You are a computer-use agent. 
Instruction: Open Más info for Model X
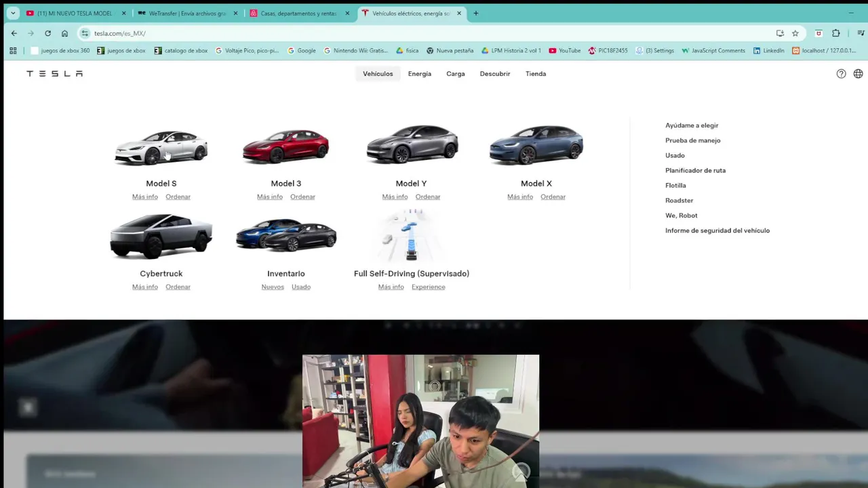click(x=520, y=197)
